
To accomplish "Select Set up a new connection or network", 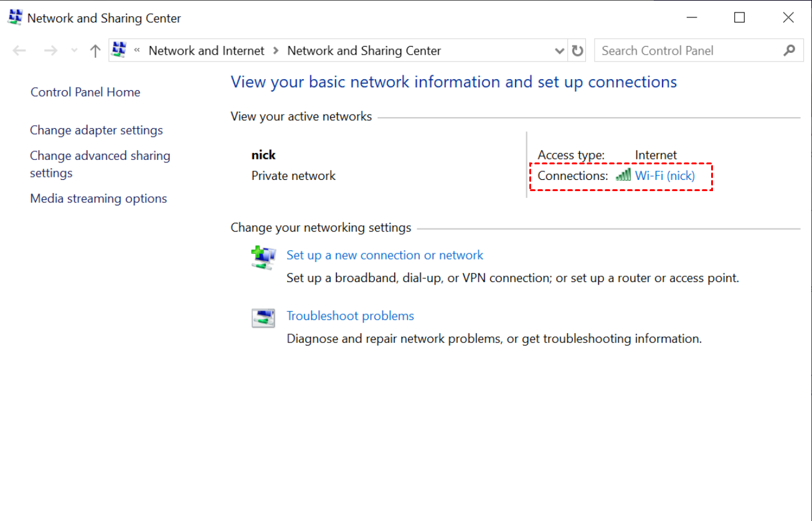I will (385, 255).
